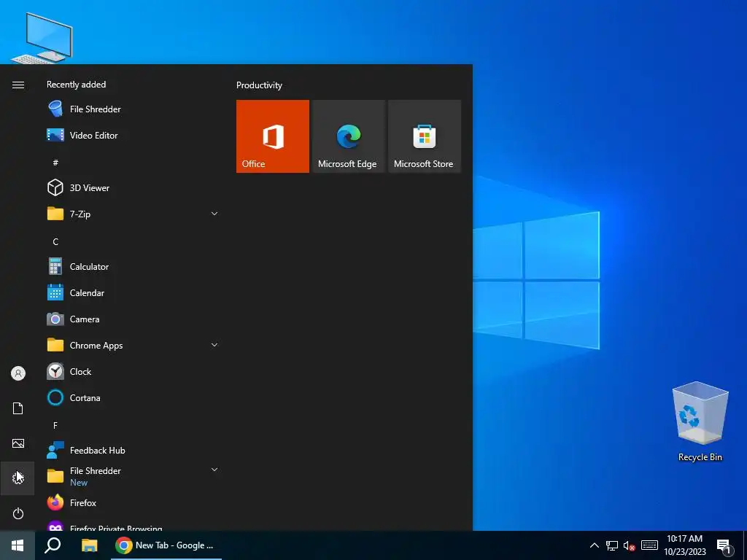747x560 pixels.
Task: Click the C letter section header
Action: pos(55,242)
